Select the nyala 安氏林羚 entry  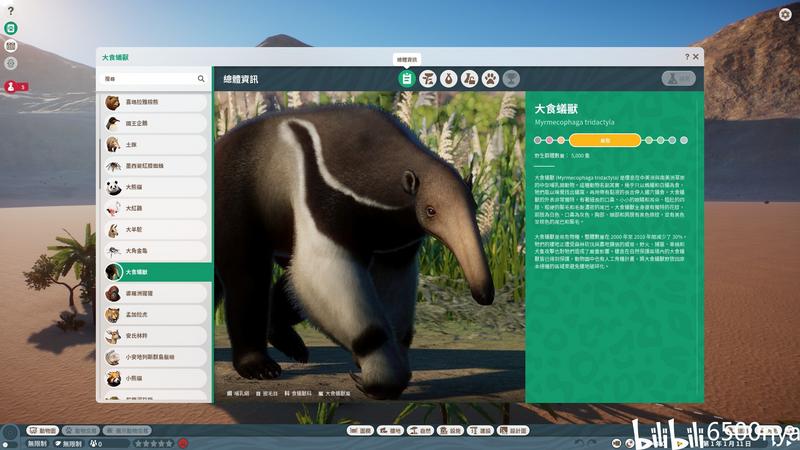point(156,336)
